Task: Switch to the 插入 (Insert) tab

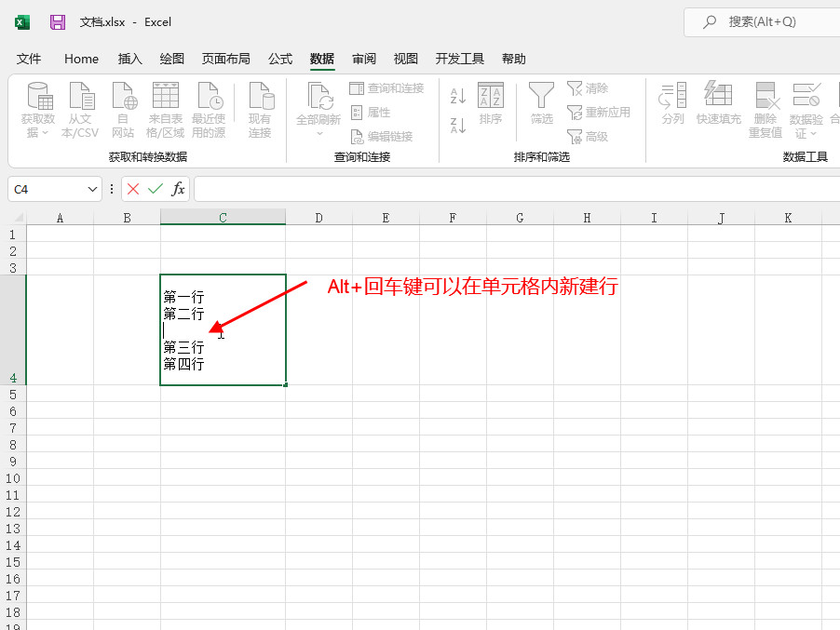Action: [130, 59]
